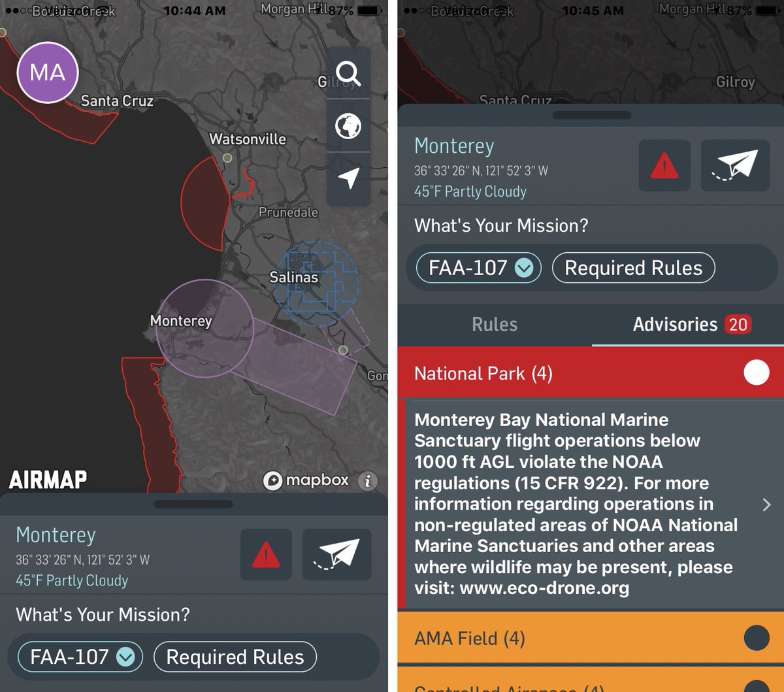Image resolution: width=784 pixels, height=692 pixels.
Task: Tap the Prunedale map label
Action: click(x=288, y=212)
